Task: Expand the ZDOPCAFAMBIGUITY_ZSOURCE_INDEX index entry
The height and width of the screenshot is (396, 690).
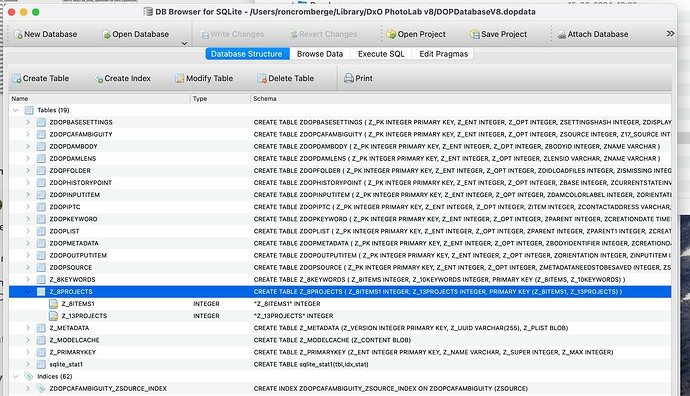Action: coord(28,389)
